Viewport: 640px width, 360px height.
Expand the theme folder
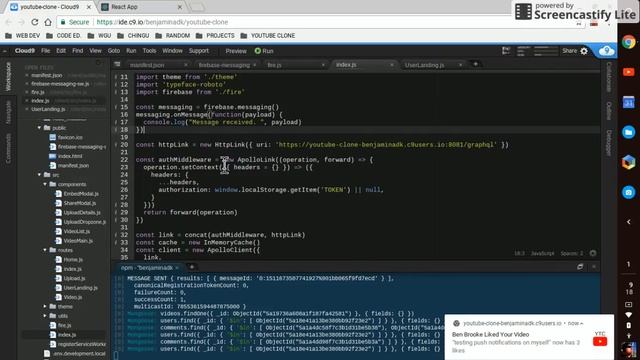tap(45, 306)
